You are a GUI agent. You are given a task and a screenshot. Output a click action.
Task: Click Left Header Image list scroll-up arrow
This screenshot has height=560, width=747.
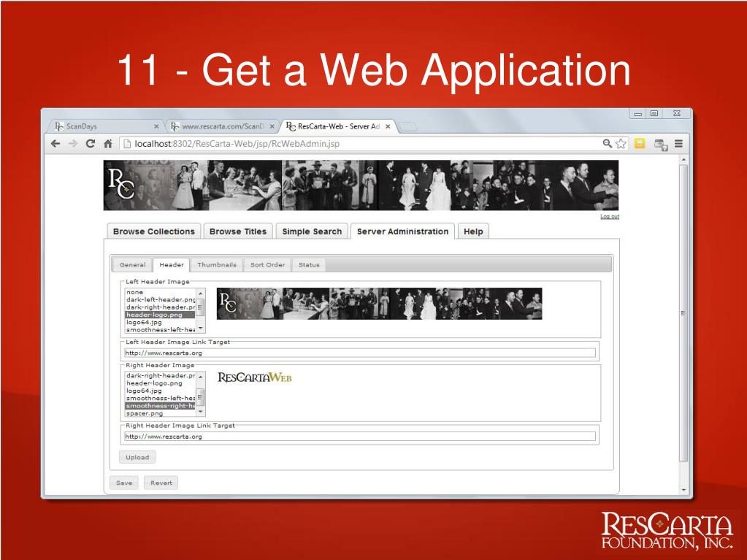[201, 294]
